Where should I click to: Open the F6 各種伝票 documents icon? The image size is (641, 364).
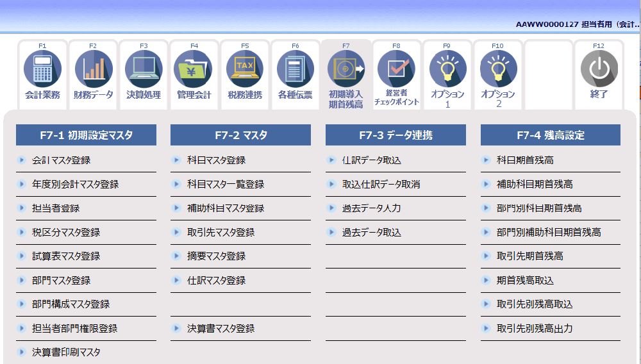pyautogui.click(x=295, y=69)
